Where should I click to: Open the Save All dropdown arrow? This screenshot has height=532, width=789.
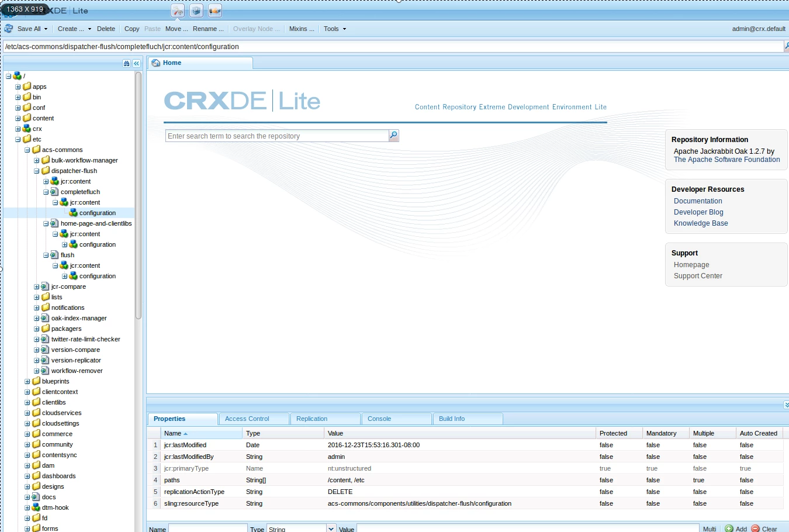tap(46, 29)
